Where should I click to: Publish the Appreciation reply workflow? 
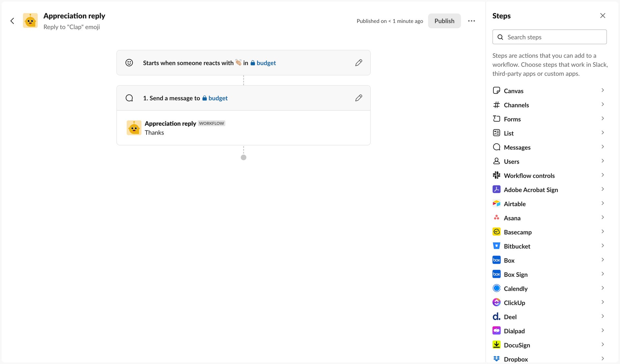click(x=444, y=21)
